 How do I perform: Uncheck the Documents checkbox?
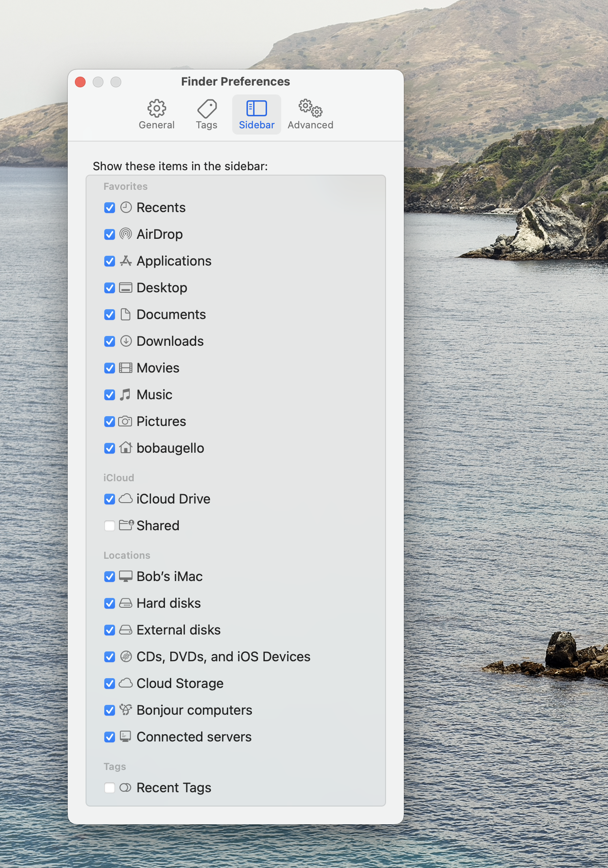[110, 315]
